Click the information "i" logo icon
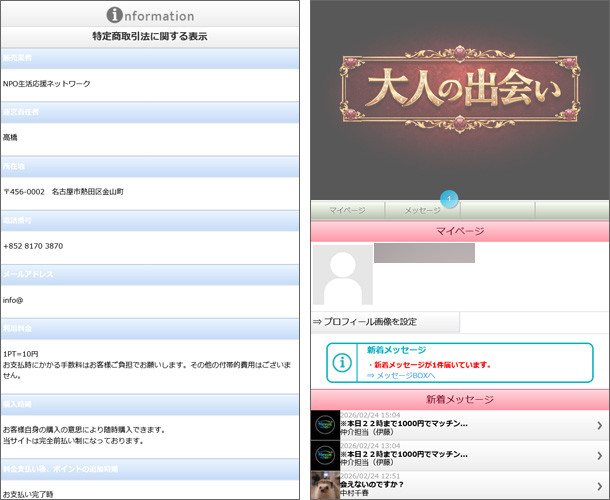 tap(114, 15)
